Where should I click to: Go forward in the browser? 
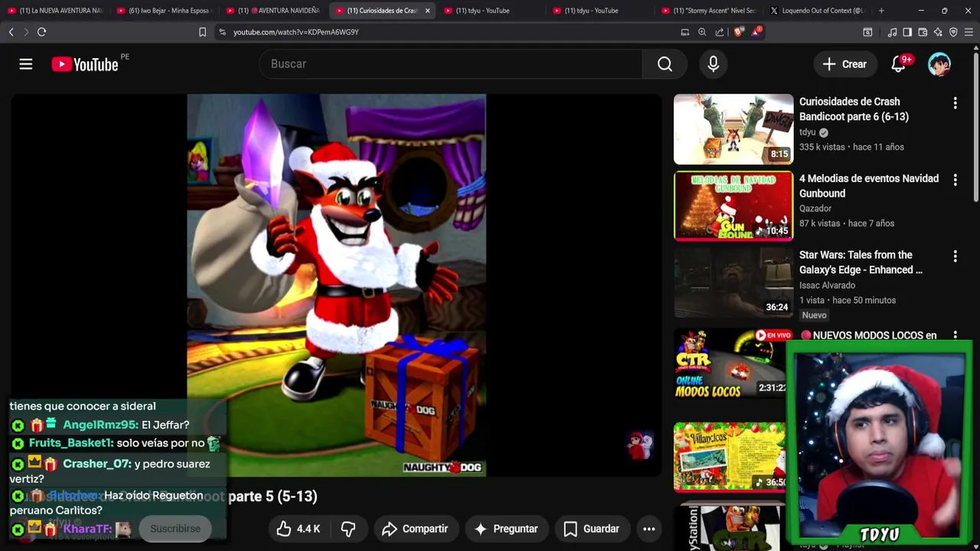tap(26, 32)
